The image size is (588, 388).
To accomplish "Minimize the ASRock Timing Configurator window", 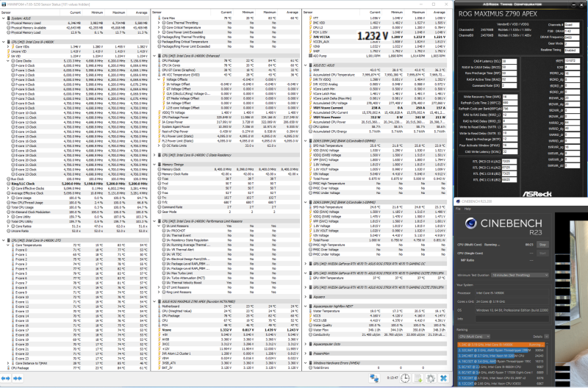I will (x=573, y=4).
